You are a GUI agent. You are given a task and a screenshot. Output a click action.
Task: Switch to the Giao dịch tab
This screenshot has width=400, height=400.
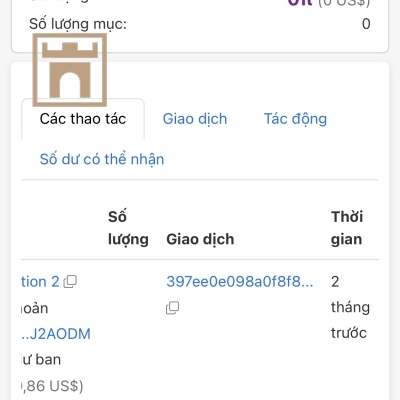point(195,119)
